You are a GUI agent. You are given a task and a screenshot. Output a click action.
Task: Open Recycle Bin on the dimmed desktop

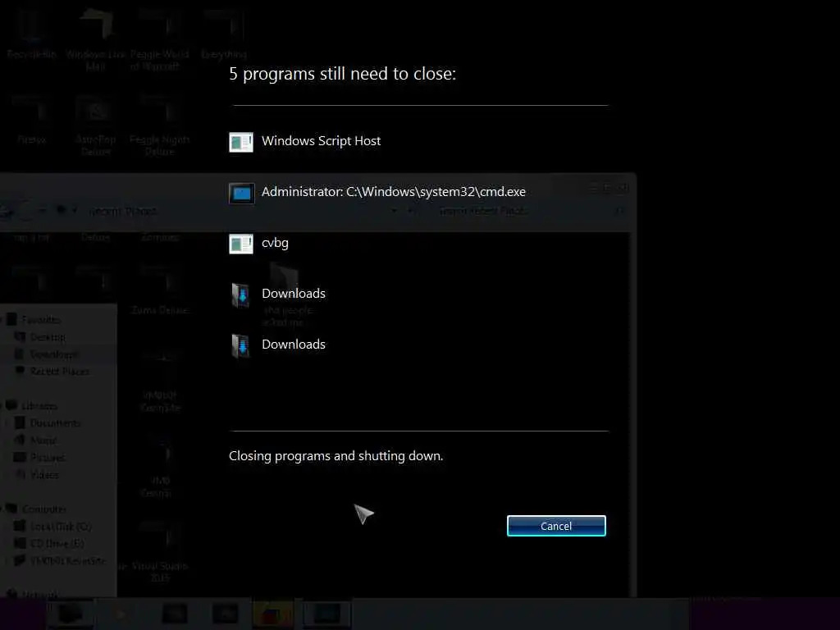click(32, 33)
